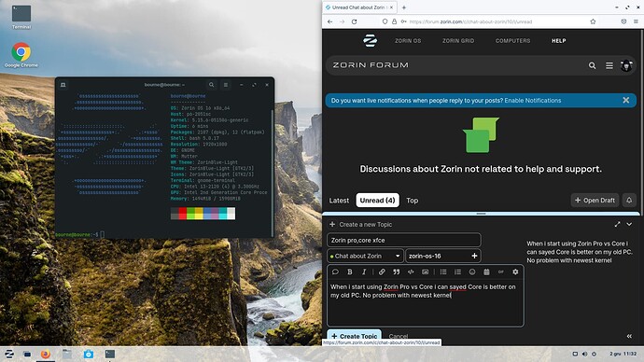644x362 pixels.
Task: Open the composer options gear menu
Action: [x=515, y=271]
